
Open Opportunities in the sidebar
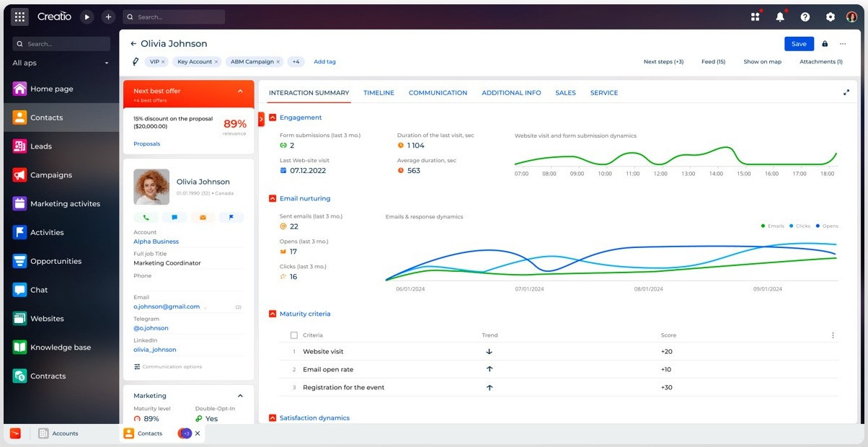pos(61,261)
